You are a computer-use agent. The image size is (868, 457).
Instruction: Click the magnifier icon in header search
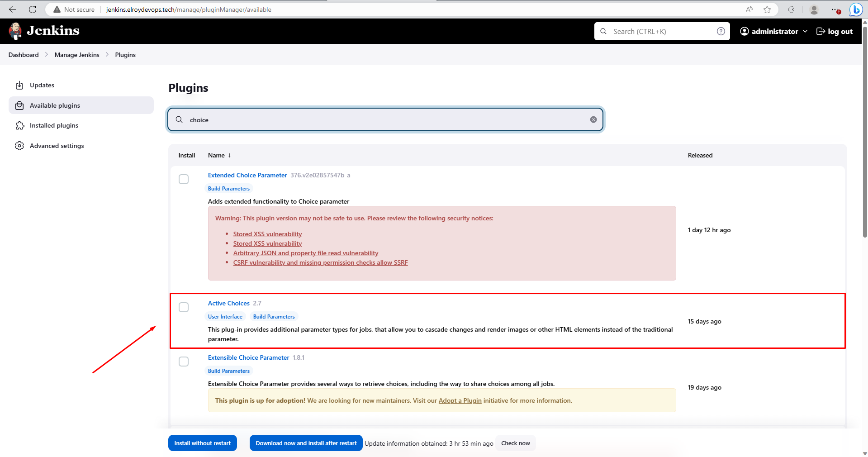tap(603, 31)
